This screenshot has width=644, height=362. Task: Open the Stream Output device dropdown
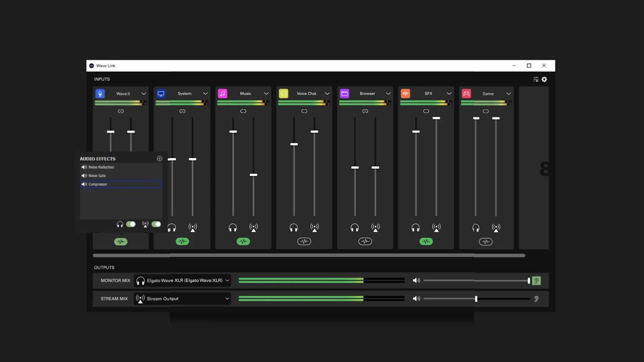(x=227, y=299)
